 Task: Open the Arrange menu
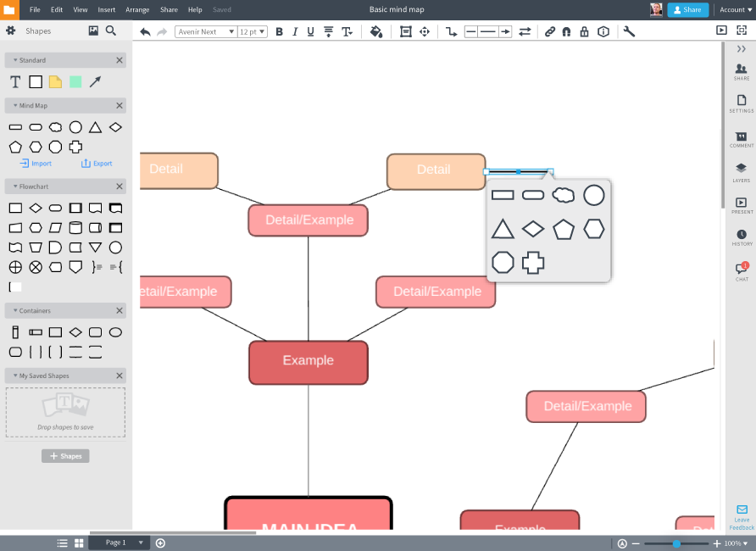click(x=136, y=9)
